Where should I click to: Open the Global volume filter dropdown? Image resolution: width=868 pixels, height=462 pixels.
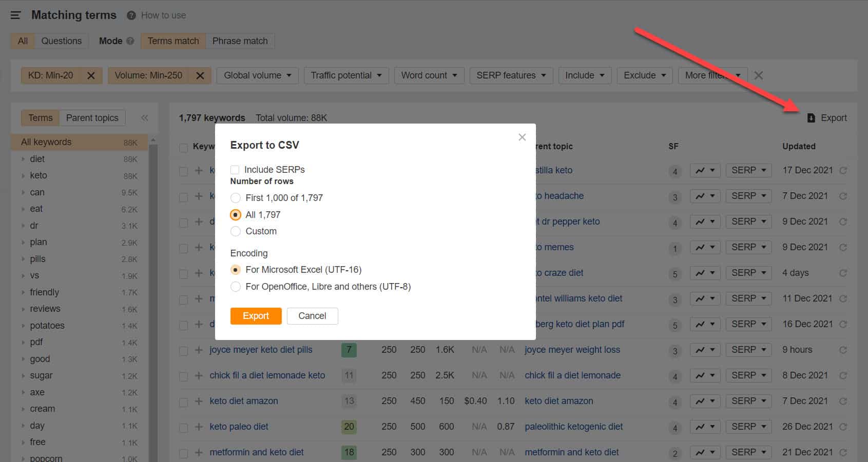pyautogui.click(x=257, y=75)
